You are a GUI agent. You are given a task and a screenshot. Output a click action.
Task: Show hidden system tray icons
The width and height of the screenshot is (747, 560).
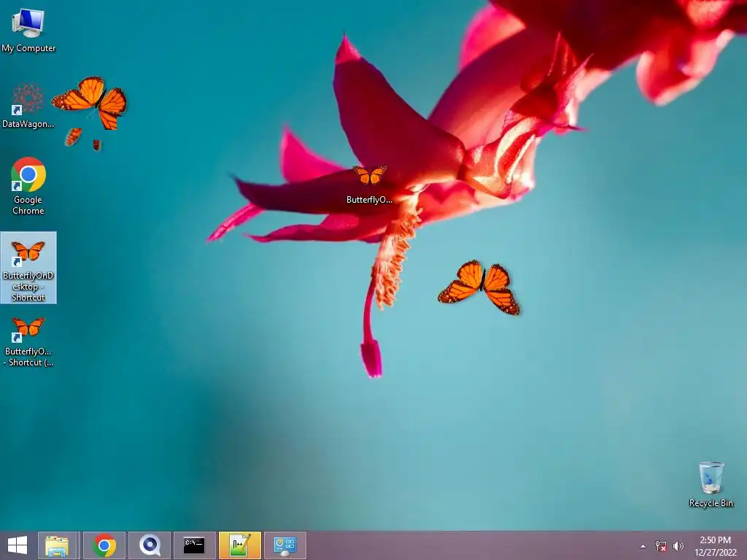click(x=643, y=546)
